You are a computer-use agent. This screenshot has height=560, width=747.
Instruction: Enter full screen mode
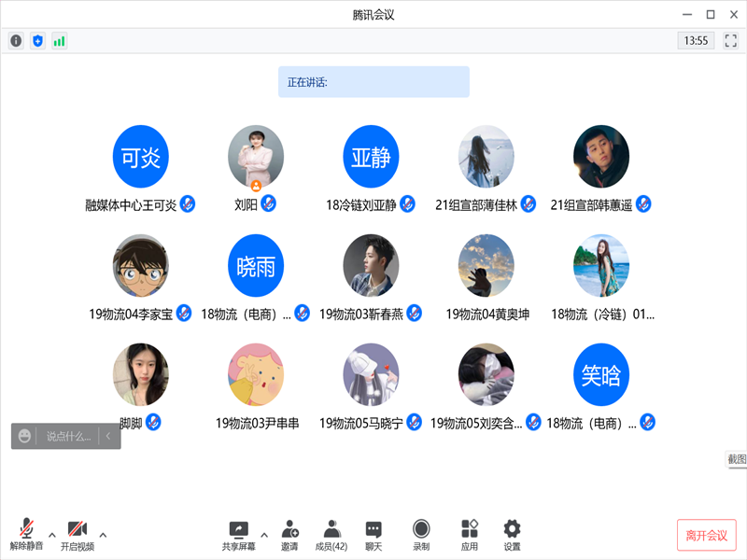pos(731,41)
